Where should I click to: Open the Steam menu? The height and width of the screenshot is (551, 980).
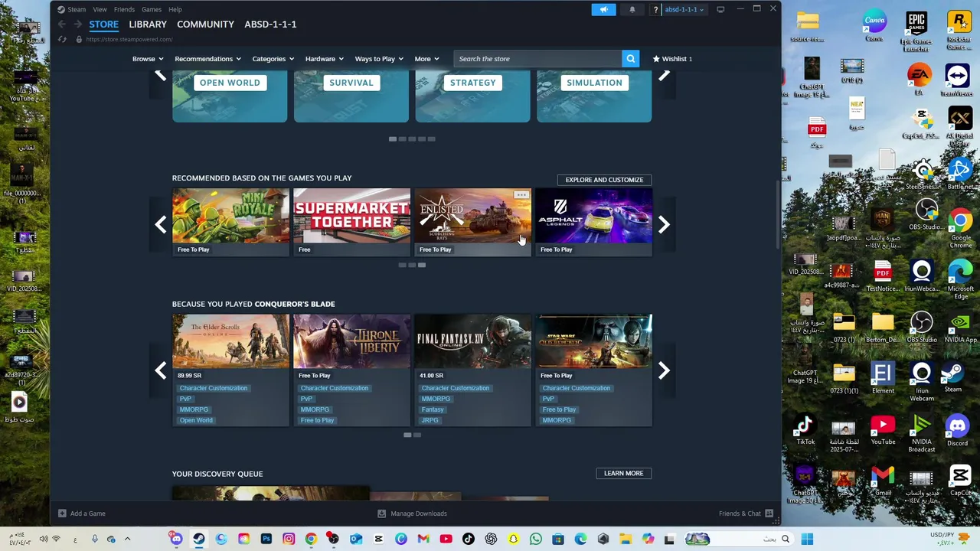point(77,9)
